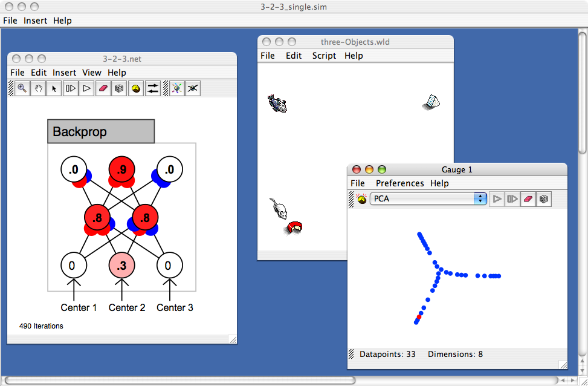The image size is (588, 386).
Task: Click the Backprop subnetwork label
Action: point(101,131)
